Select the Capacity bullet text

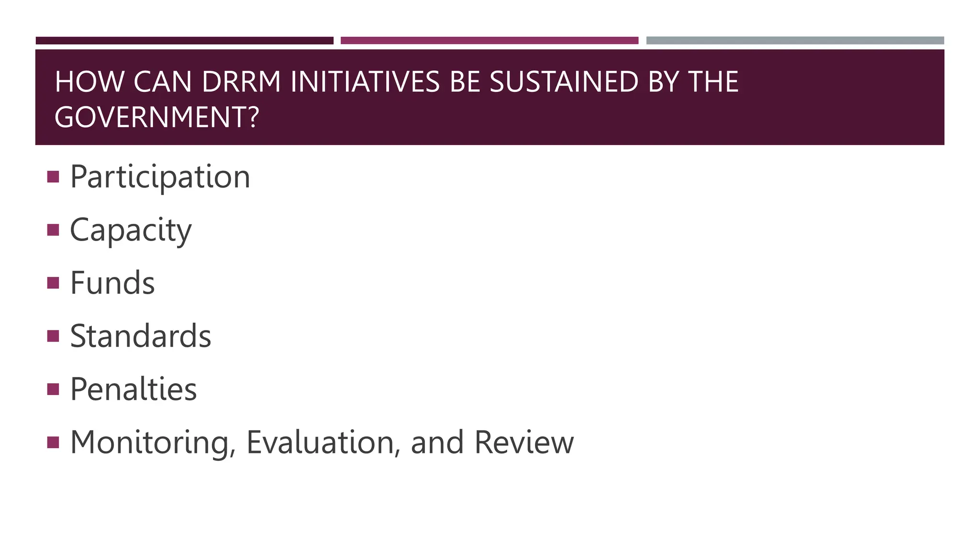pos(131,231)
